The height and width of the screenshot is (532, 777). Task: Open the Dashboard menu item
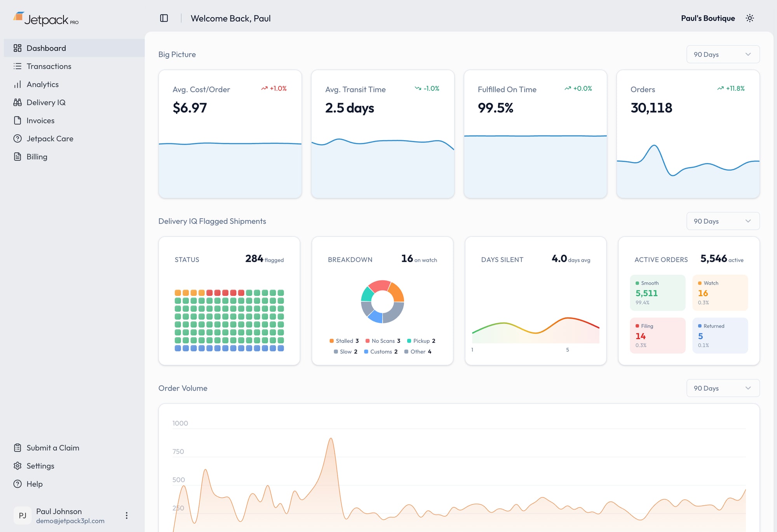(74, 48)
